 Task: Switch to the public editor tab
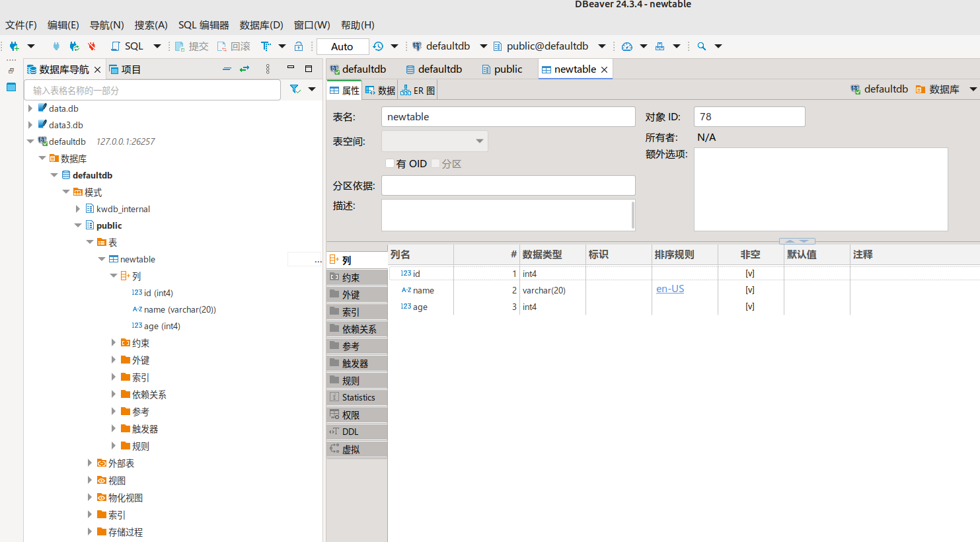point(502,69)
